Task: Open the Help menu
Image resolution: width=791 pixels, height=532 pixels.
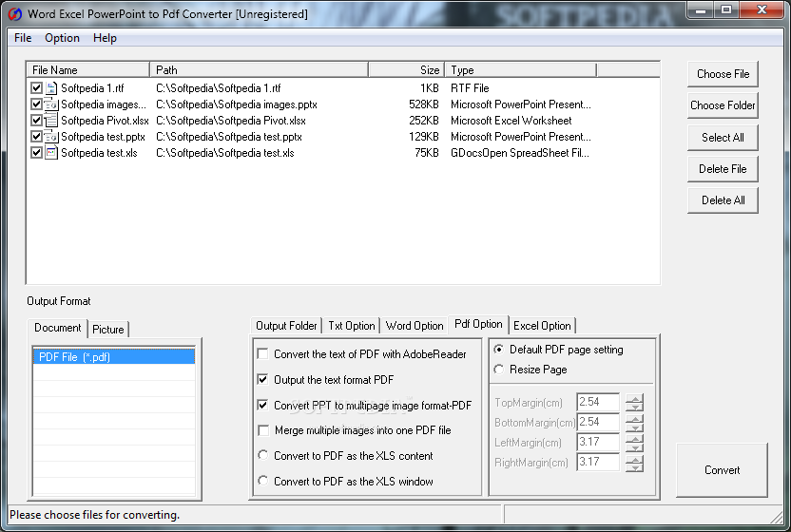Action: (x=105, y=38)
